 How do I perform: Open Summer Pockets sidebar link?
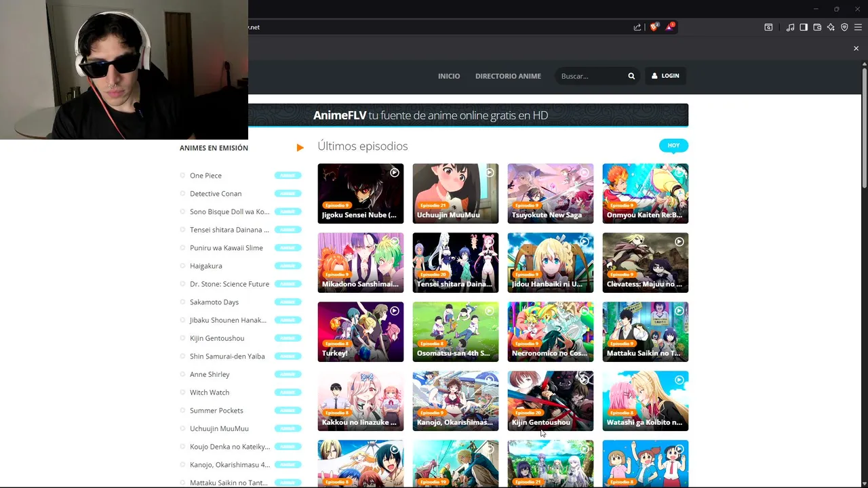point(216,411)
